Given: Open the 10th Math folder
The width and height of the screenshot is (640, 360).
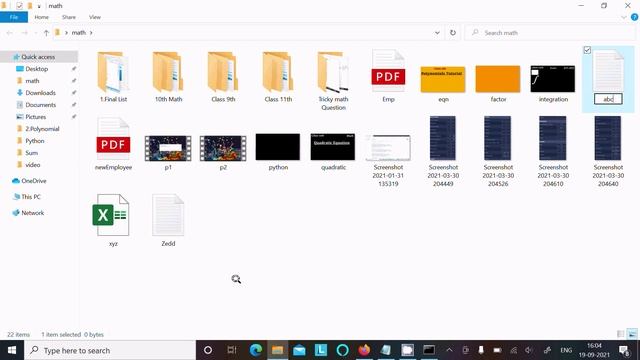Looking at the screenshot, I should click(168, 77).
